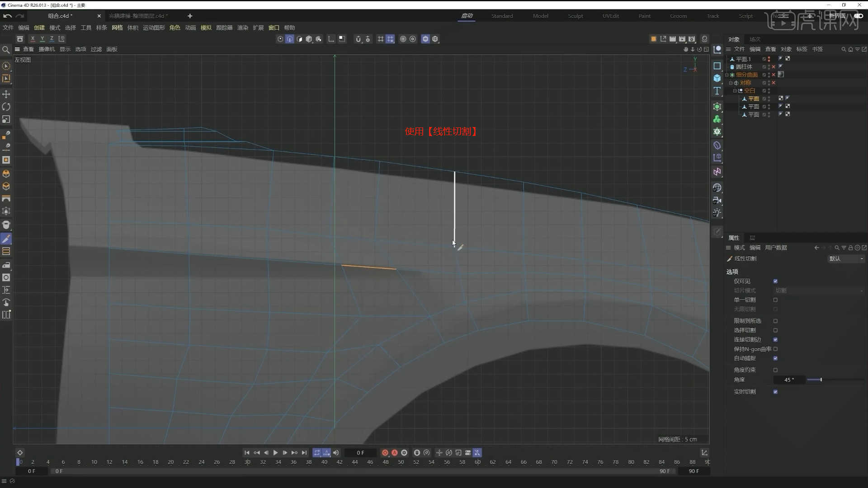Click the lock icon in Attributes panel
The width and height of the screenshot is (868, 488).
[850, 248]
